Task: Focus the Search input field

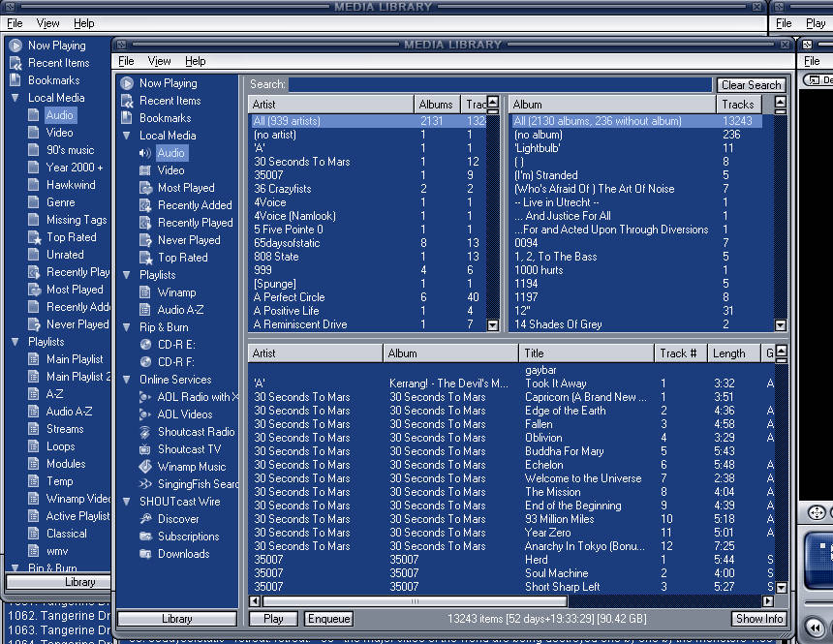Action: click(501, 84)
